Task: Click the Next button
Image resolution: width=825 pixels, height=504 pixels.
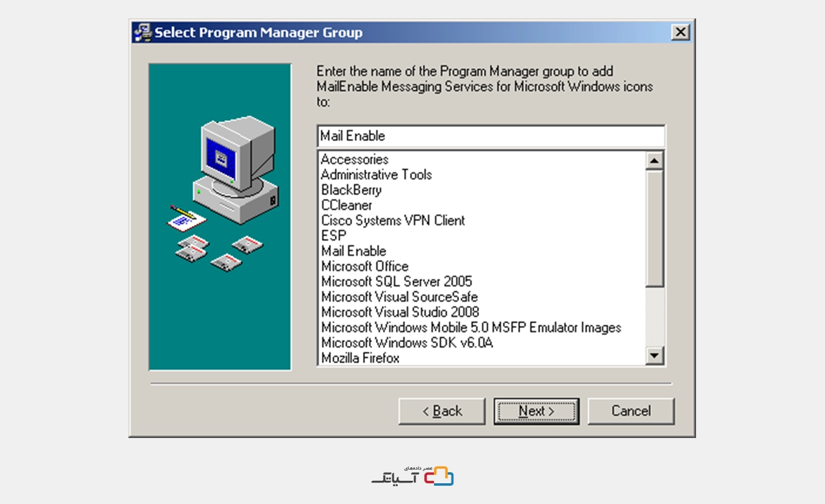Action: tap(536, 411)
